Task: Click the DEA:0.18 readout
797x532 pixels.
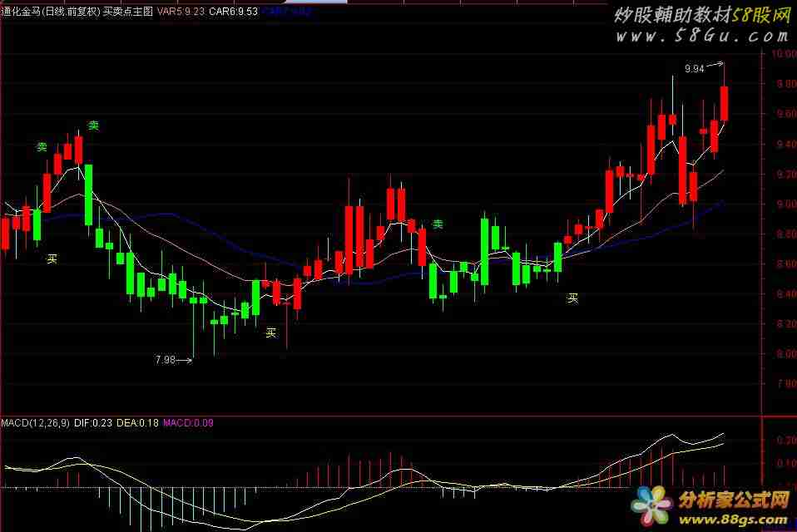Action: [x=138, y=423]
